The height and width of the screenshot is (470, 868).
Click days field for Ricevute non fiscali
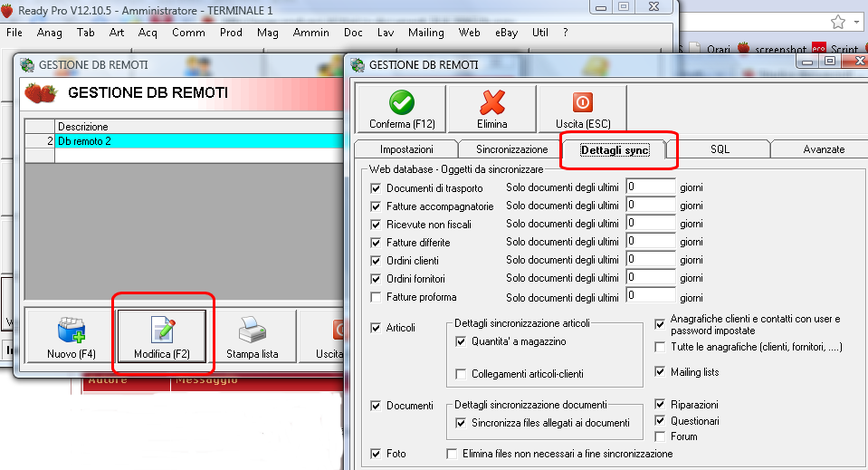pos(651,223)
